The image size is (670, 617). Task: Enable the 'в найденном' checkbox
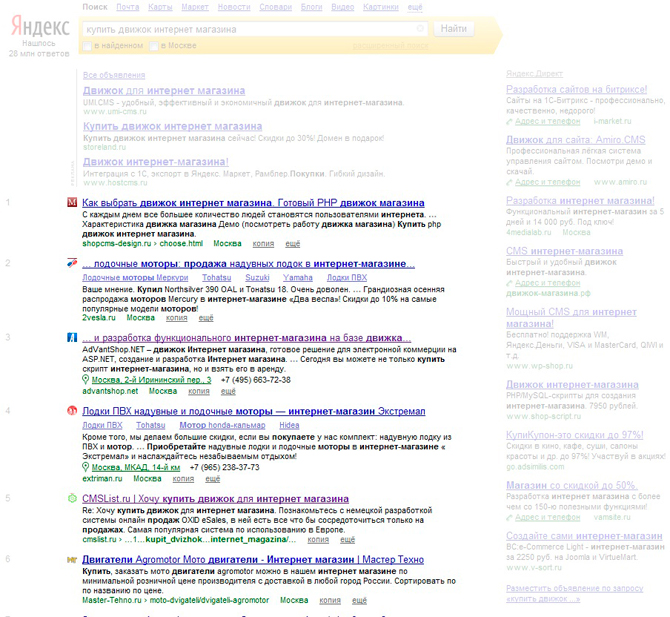(88, 46)
